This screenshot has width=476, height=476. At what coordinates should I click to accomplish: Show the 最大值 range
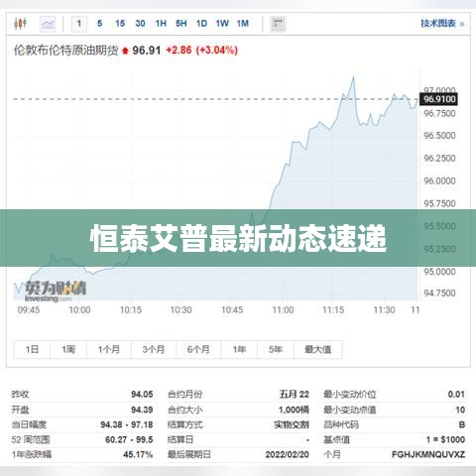point(318,349)
